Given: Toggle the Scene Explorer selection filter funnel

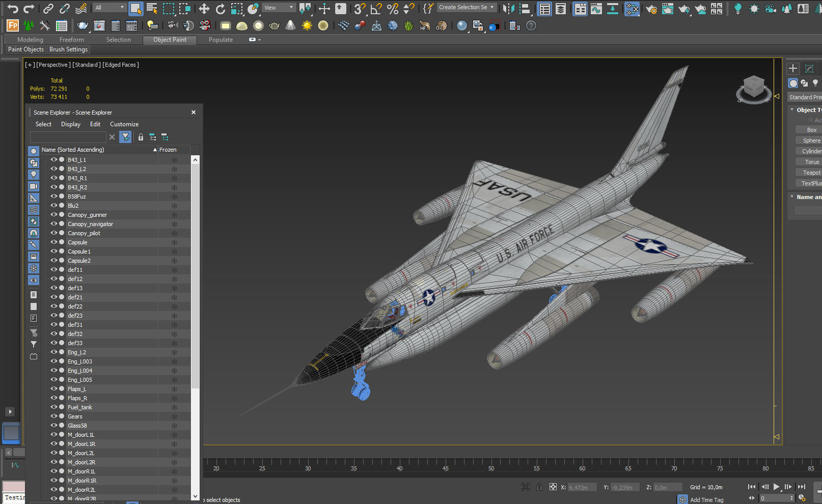Looking at the screenshot, I should tap(125, 137).
